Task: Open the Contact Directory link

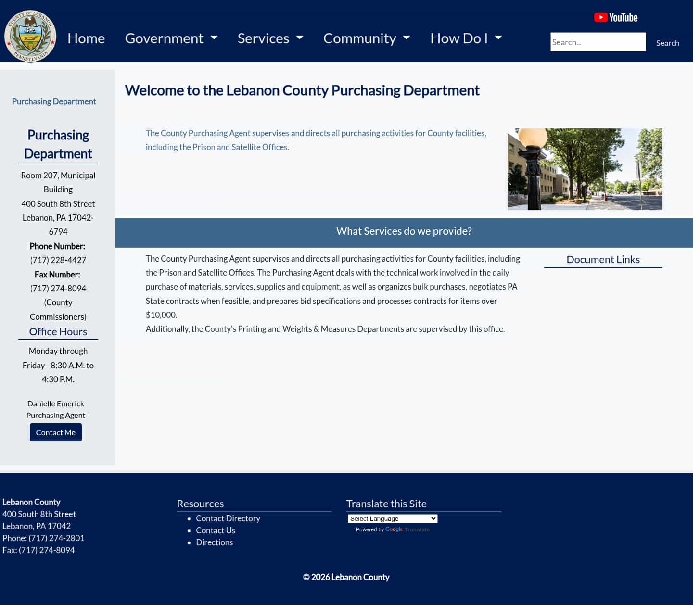Action: 228,518
